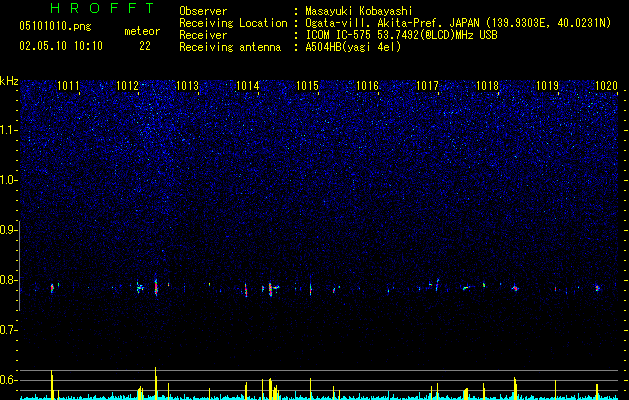This screenshot has width=629, height=400.
Task: Click the gray vertical range bar beside 0.9
Action: click(19, 265)
